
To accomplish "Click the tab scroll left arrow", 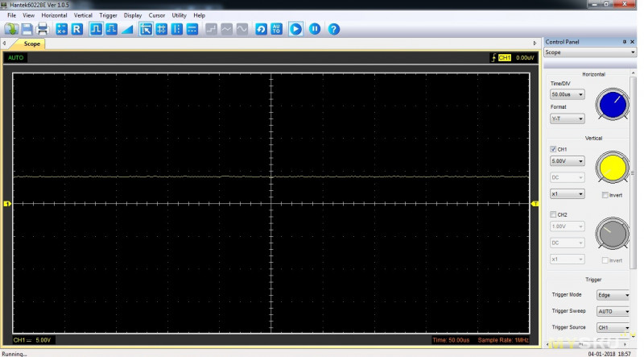I will (4, 44).
